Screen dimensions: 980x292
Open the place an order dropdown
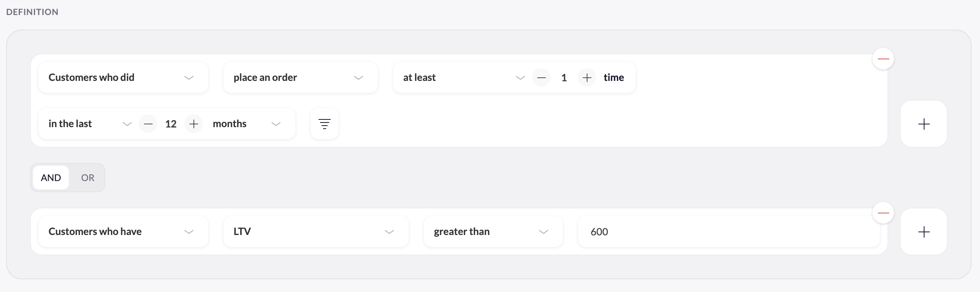(301, 77)
